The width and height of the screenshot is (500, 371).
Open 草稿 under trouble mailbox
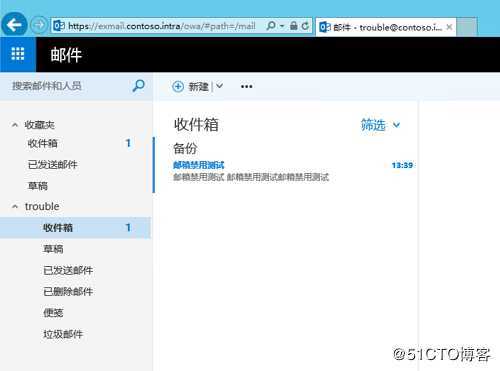tap(53, 249)
